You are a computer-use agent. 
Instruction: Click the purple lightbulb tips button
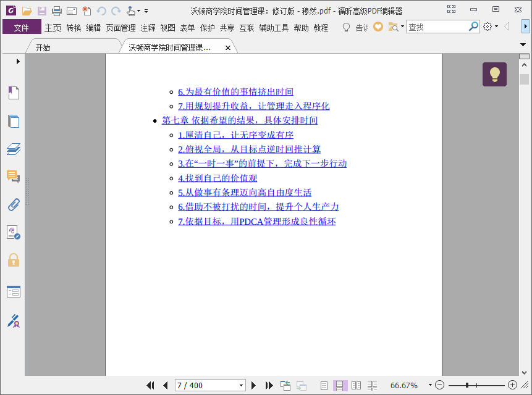(x=494, y=74)
